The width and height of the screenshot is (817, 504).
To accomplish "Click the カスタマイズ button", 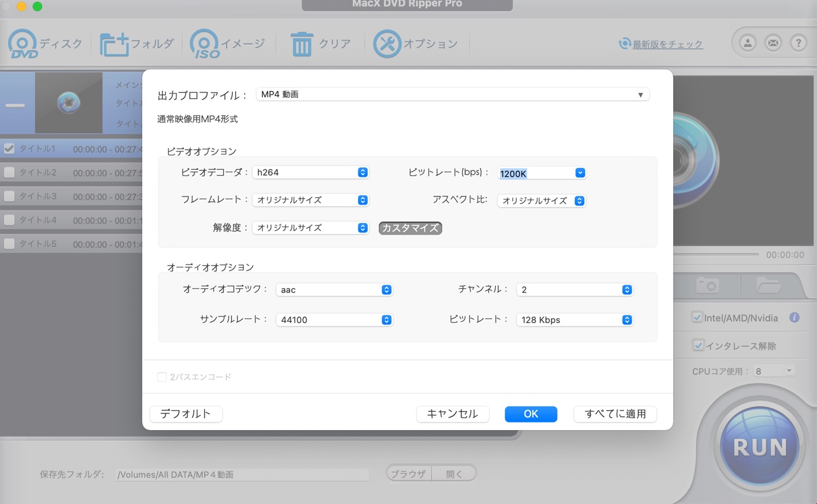I will [410, 228].
